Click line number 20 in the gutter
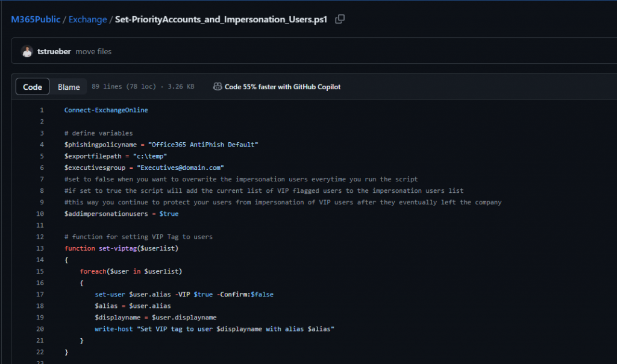The width and height of the screenshot is (617, 364). click(x=40, y=328)
